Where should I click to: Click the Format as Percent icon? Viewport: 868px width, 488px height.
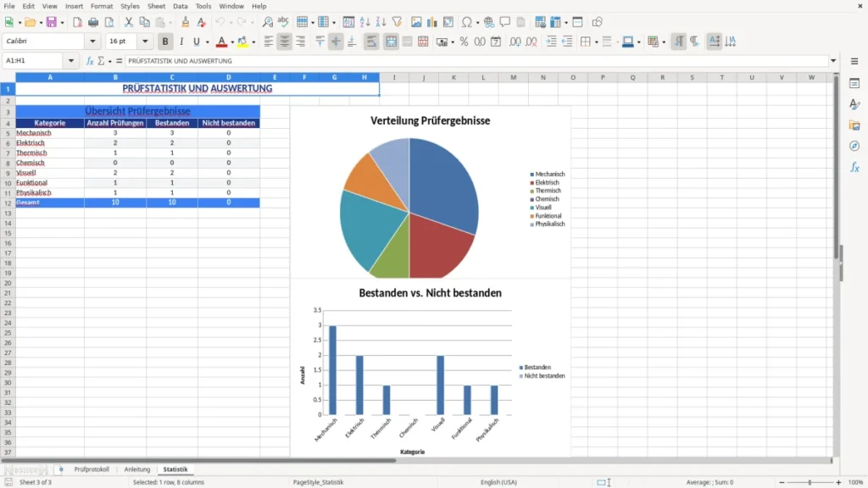click(x=464, y=42)
